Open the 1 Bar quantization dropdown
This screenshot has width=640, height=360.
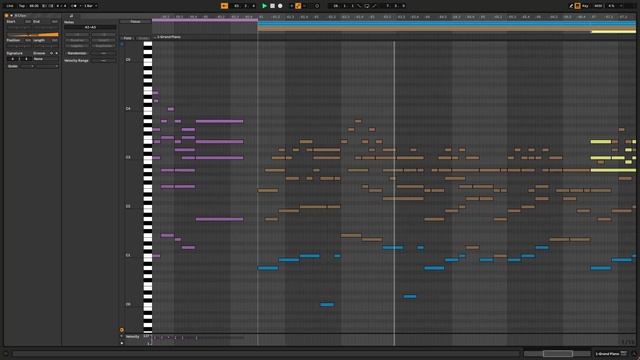[91, 6]
